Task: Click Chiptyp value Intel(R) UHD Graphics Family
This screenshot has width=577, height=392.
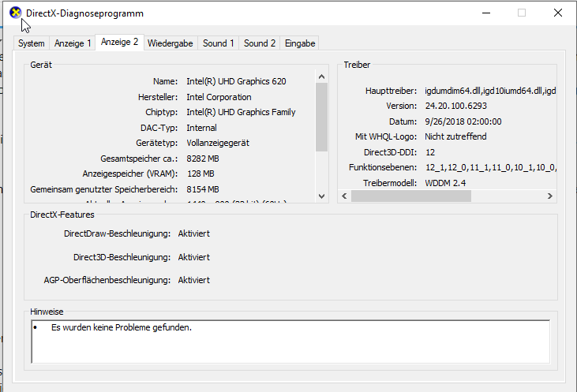Action: click(x=241, y=112)
